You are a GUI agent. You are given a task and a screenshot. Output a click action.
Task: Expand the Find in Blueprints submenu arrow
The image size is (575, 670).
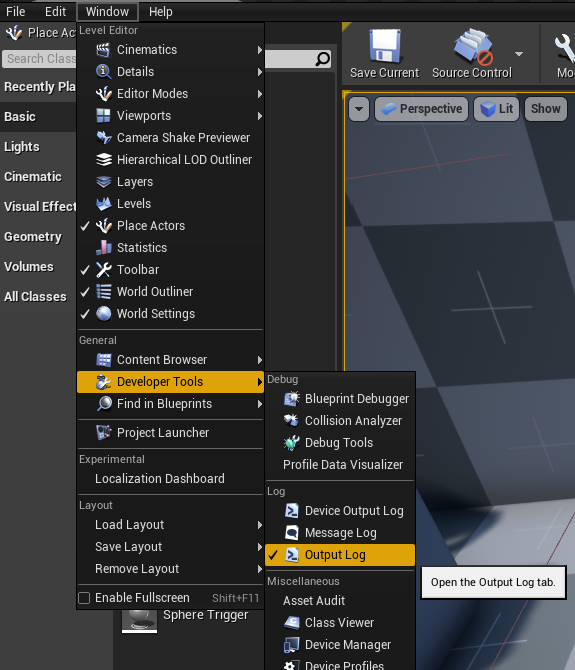click(x=259, y=404)
